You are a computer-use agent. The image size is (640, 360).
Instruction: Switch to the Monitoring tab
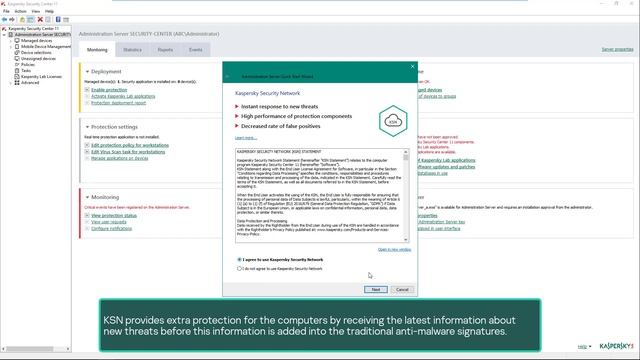click(97, 50)
